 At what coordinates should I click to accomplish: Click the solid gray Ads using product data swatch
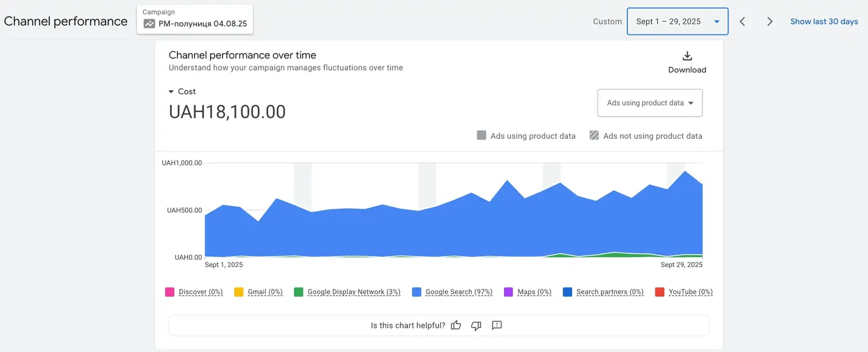coord(482,135)
